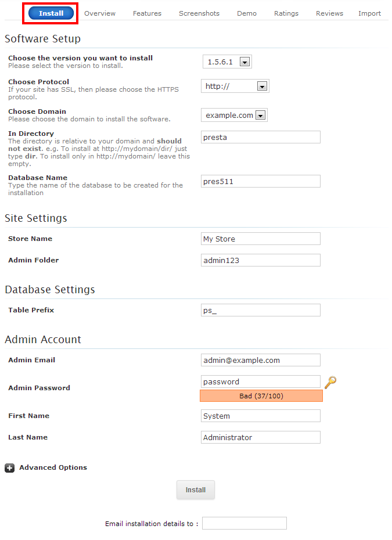Click the Database Name text field
392x540 pixels.
tap(260, 181)
